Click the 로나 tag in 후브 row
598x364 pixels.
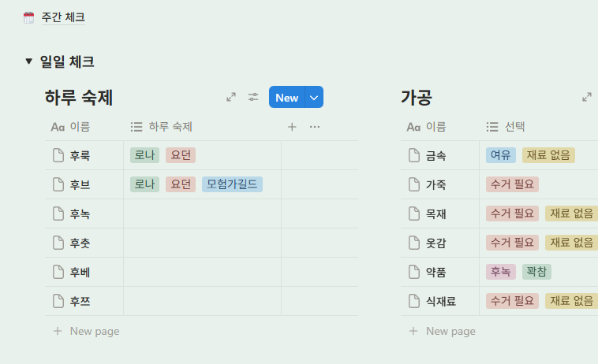pos(144,184)
